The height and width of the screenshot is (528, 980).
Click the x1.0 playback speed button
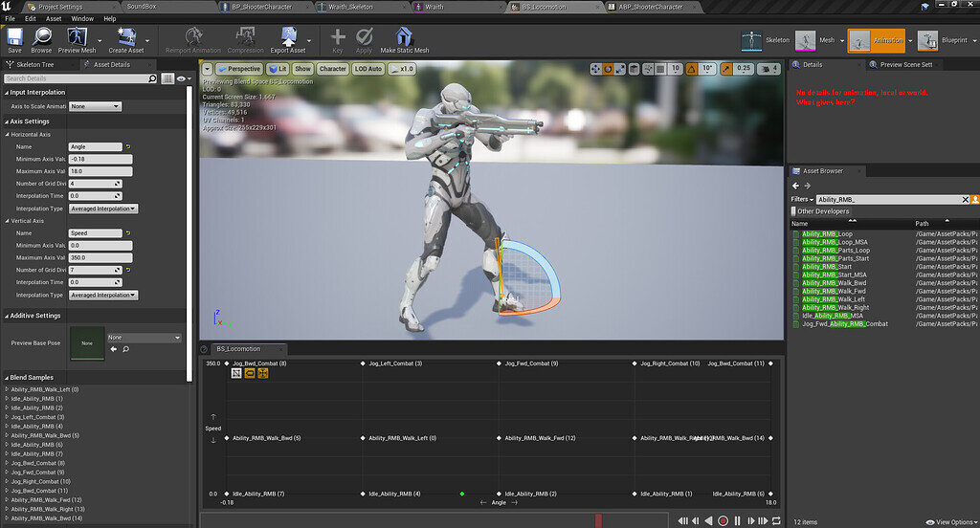click(x=402, y=69)
